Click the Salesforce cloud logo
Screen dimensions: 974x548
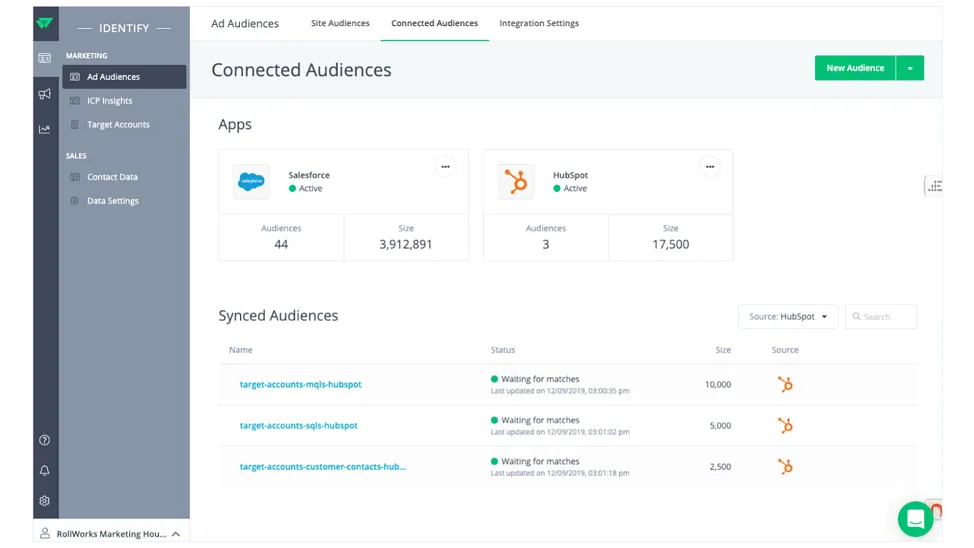click(x=252, y=181)
